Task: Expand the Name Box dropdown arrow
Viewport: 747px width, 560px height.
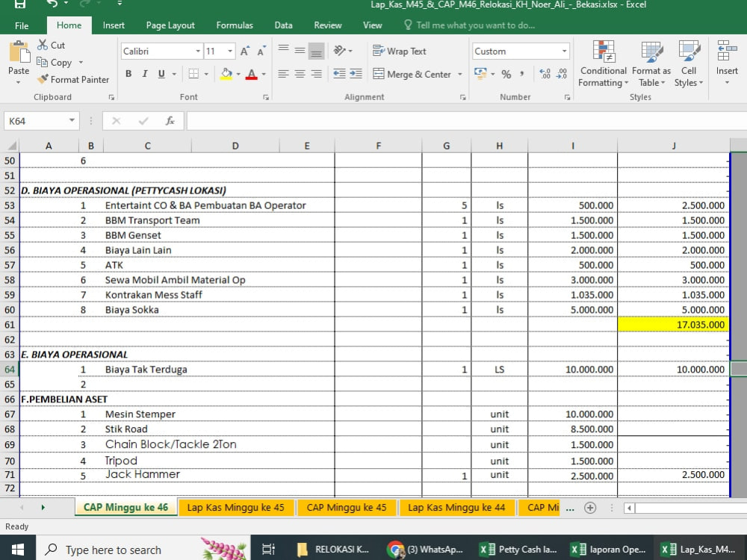Action: point(72,120)
